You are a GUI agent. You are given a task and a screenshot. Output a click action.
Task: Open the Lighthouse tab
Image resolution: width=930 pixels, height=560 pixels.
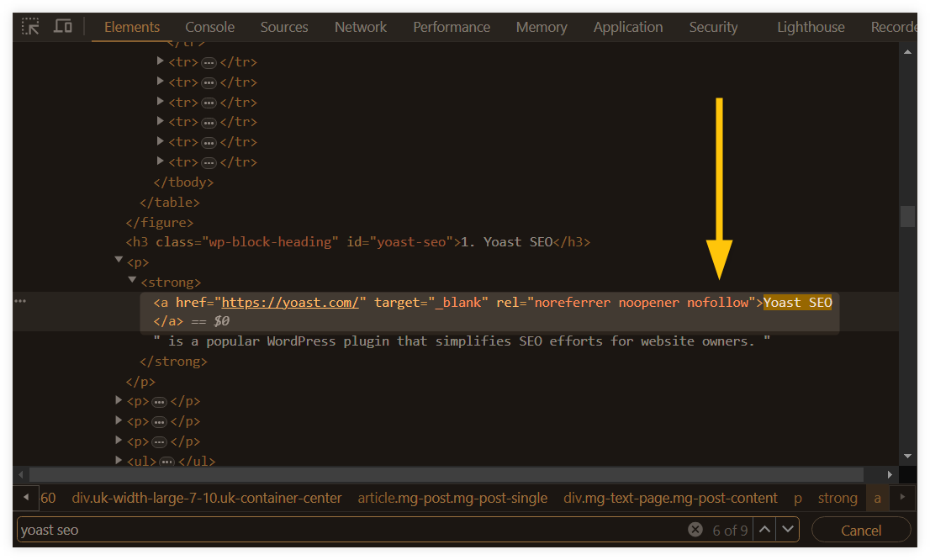pos(811,27)
